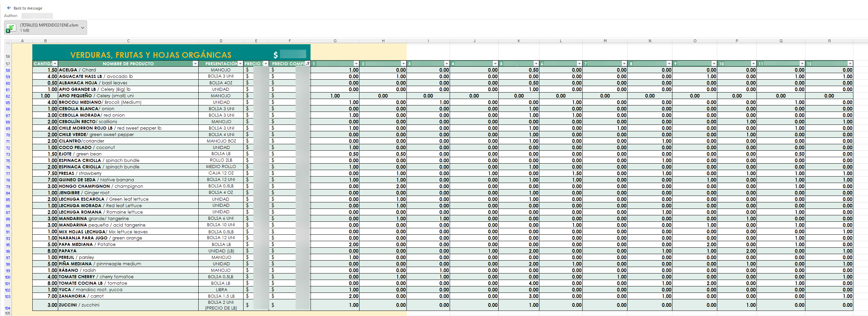Screen dimensions: 868x316
Task: Open the filter dropdown for header 4
Action: click(495, 64)
